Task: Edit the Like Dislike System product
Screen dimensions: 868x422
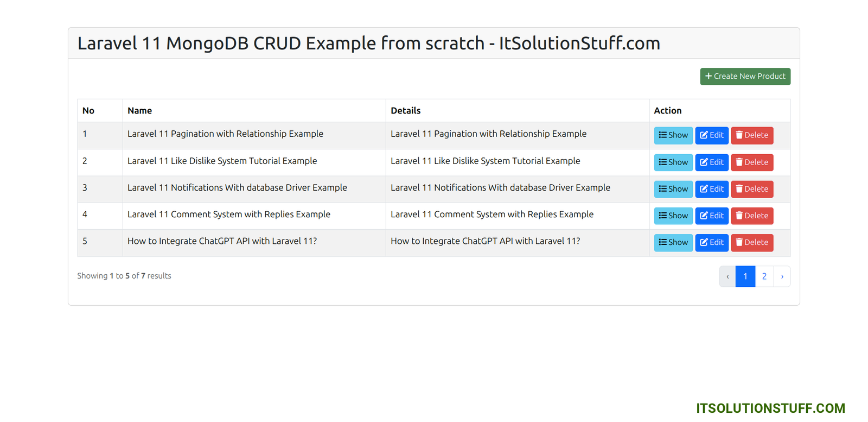Action: (x=712, y=162)
